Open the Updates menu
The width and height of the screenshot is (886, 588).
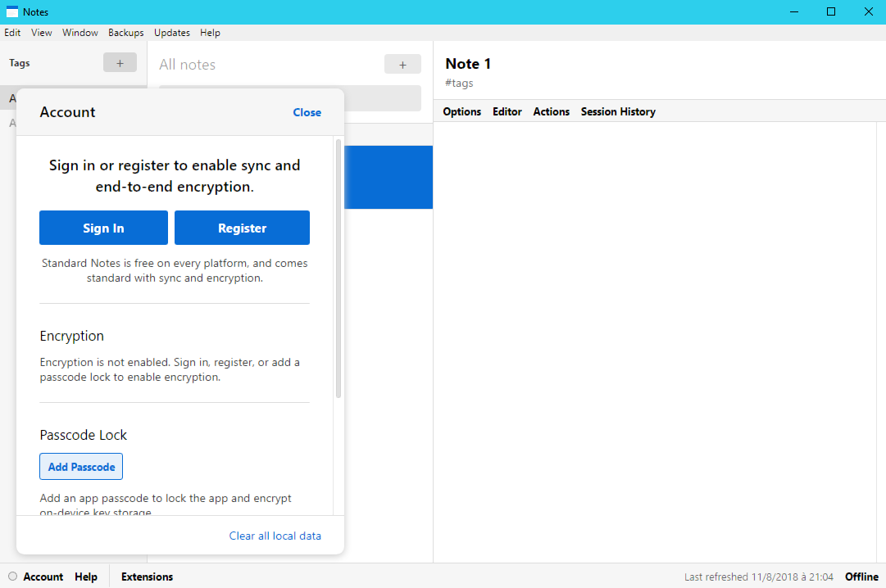coord(172,33)
